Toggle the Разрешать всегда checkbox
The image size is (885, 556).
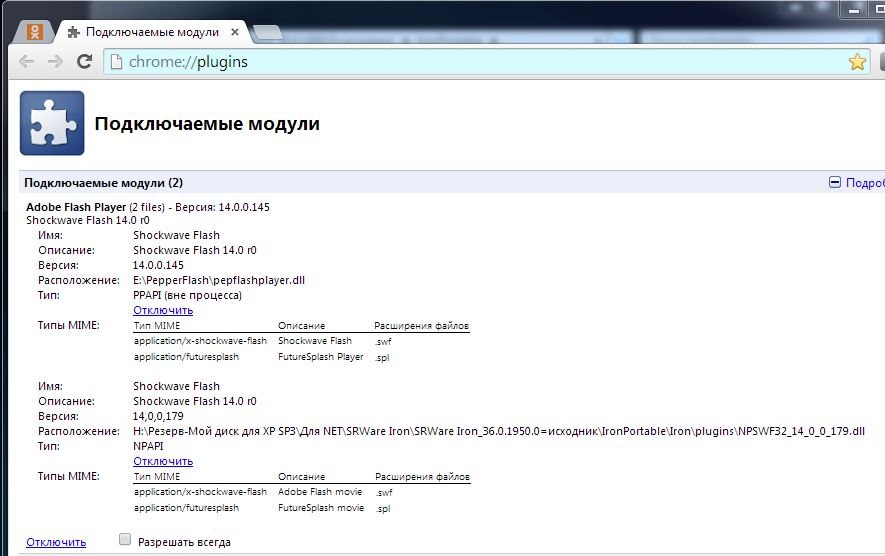tap(125, 540)
